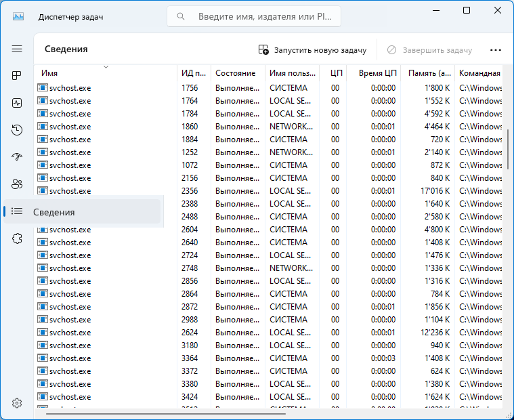Click the Запустить новую задачу button
This screenshot has width=514, height=420.
click(x=312, y=50)
